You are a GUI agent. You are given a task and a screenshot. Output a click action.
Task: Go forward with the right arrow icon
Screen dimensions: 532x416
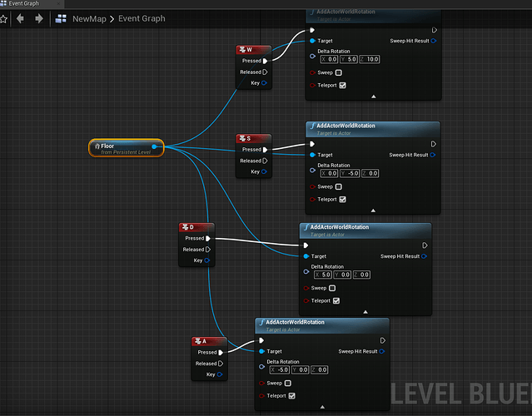click(x=38, y=18)
